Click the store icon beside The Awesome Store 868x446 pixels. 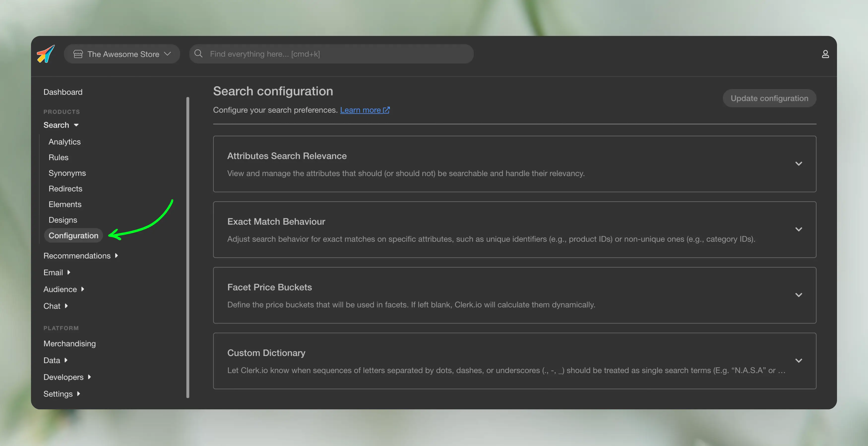[x=78, y=54]
